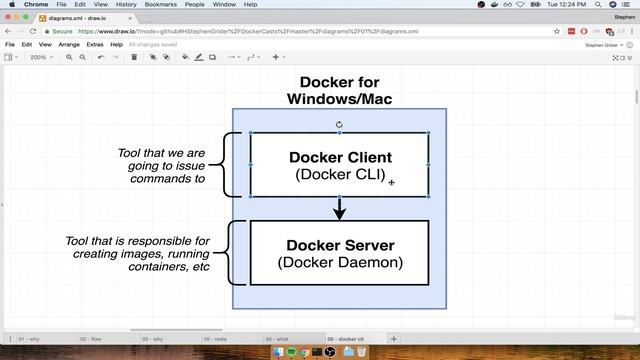640x360 pixels.
Task: Bring selected shape to front
Action: tap(153, 57)
